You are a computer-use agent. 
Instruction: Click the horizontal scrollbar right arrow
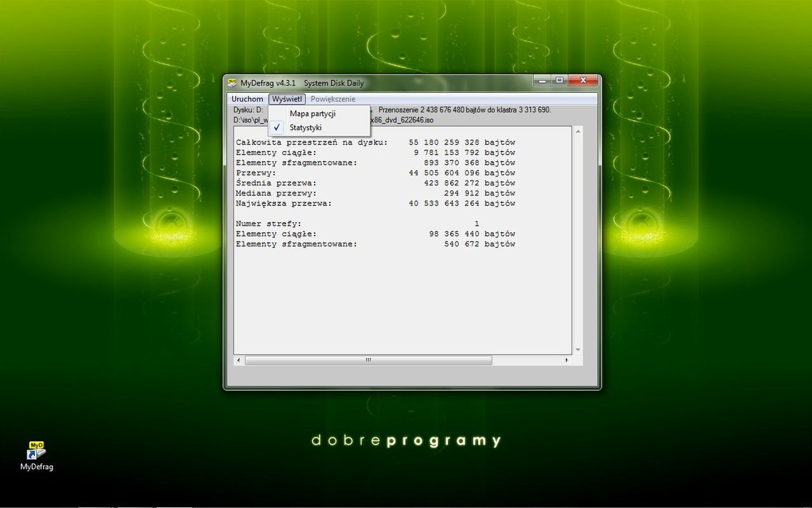click(567, 360)
